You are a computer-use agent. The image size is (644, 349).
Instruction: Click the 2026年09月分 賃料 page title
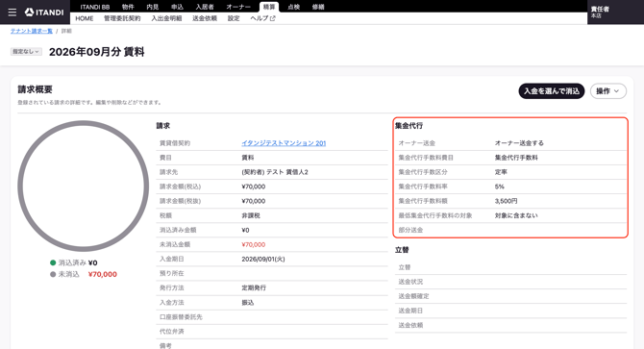point(96,52)
